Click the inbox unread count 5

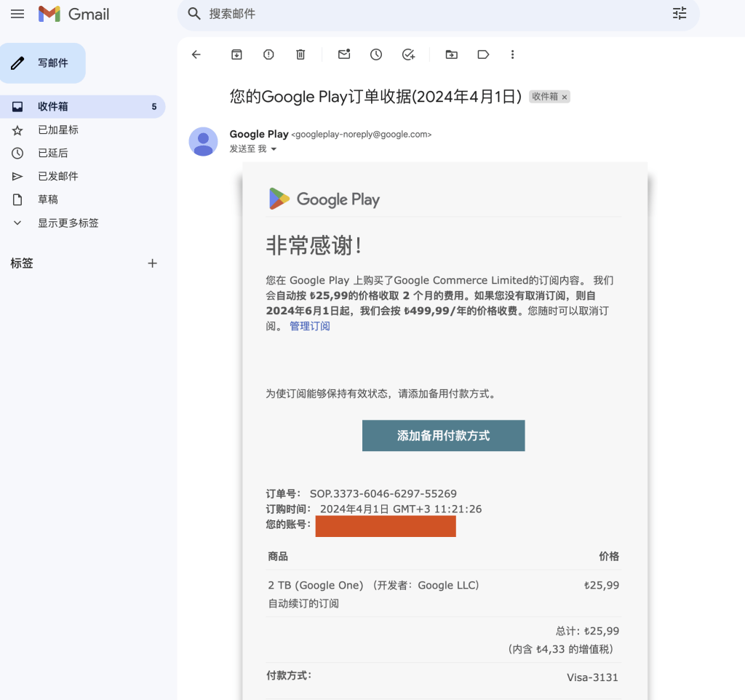pos(154,107)
